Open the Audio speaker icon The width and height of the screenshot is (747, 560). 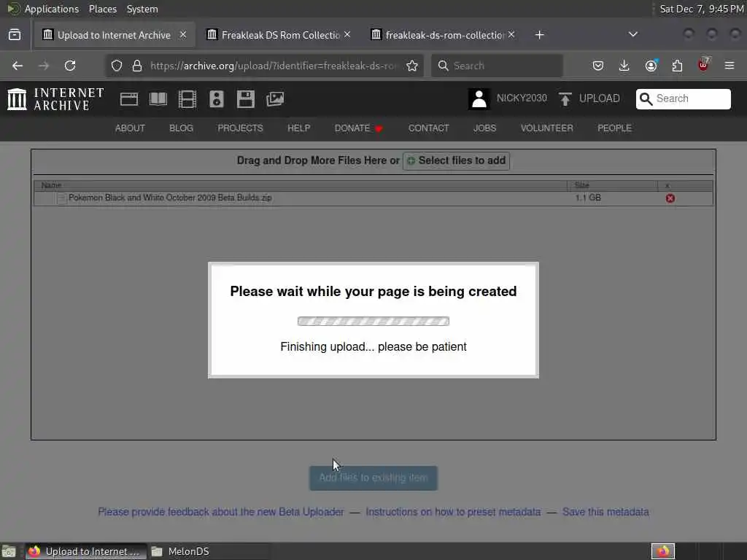(216, 99)
